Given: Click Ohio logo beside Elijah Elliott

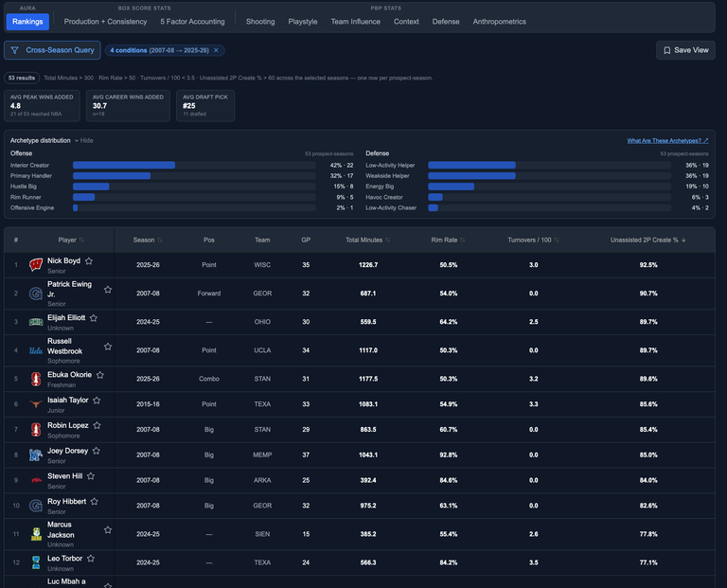Looking at the screenshot, I should point(36,322).
